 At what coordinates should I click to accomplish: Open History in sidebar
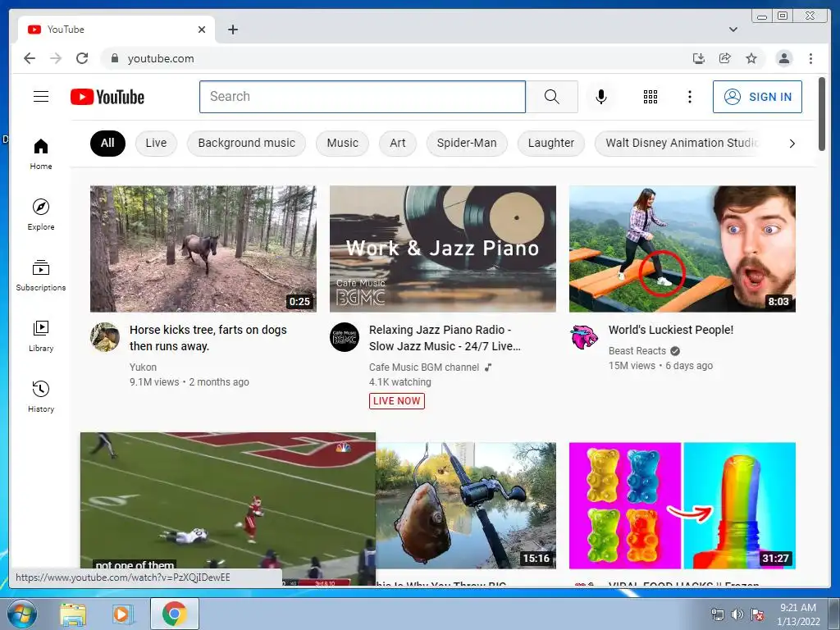(41, 396)
